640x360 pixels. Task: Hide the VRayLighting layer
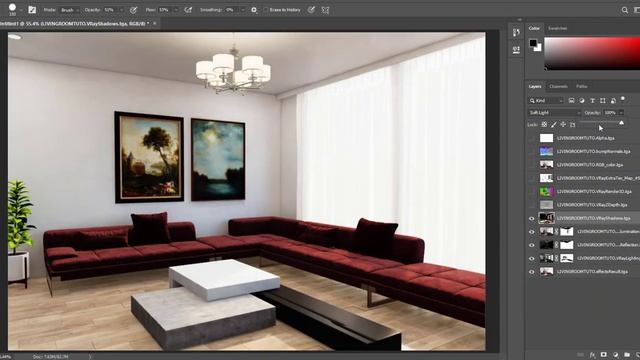pos(531,258)
